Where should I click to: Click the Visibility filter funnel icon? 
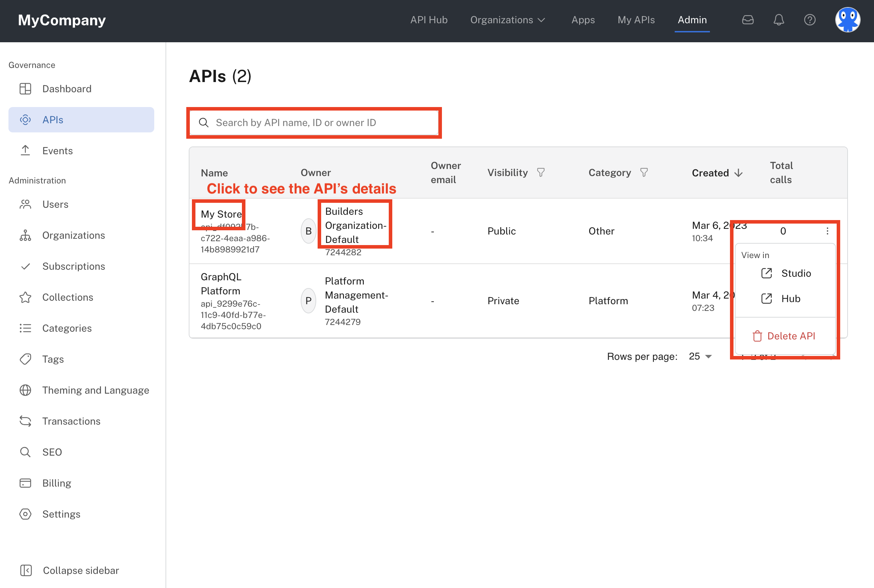coord(541,173)
